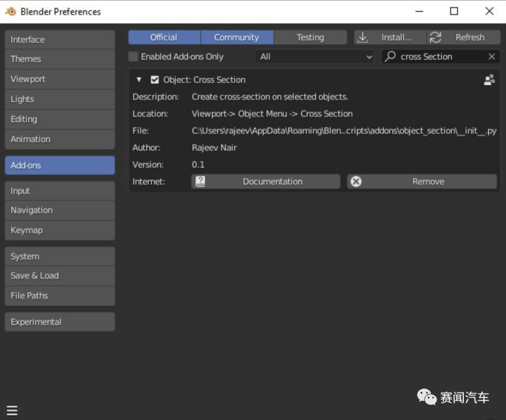Click the Blender logo in title bar

tap(11, 11)
